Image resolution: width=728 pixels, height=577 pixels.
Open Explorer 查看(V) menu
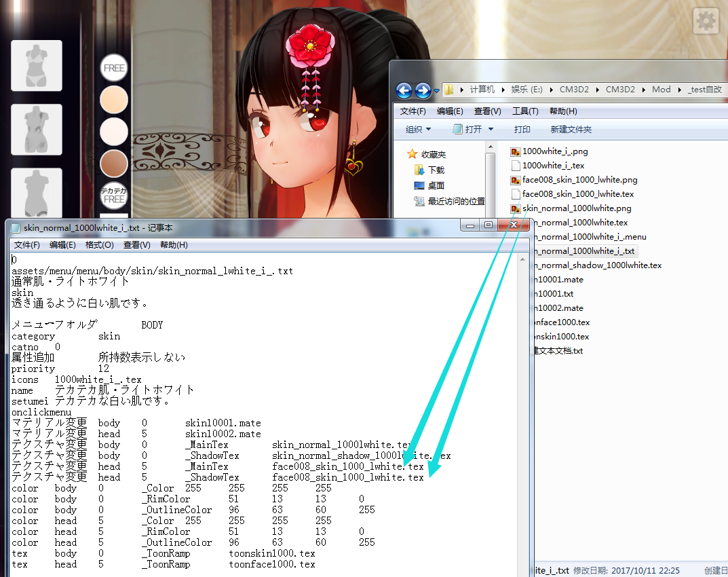pyautogui.click(x=488, y=111)
